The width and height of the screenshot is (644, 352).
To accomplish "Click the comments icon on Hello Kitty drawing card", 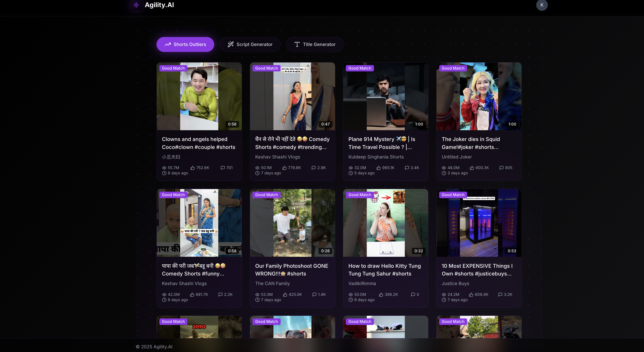I will tap(413, 295).
